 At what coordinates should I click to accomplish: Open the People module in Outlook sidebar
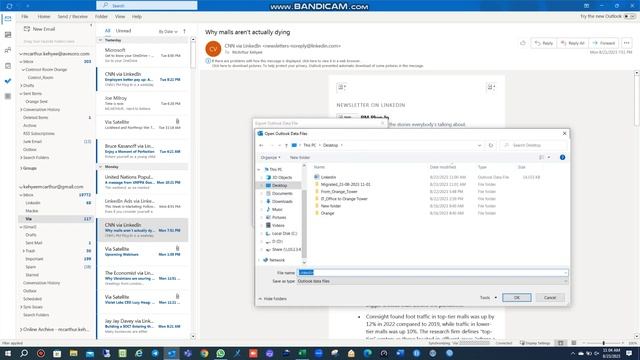point(8,50)
